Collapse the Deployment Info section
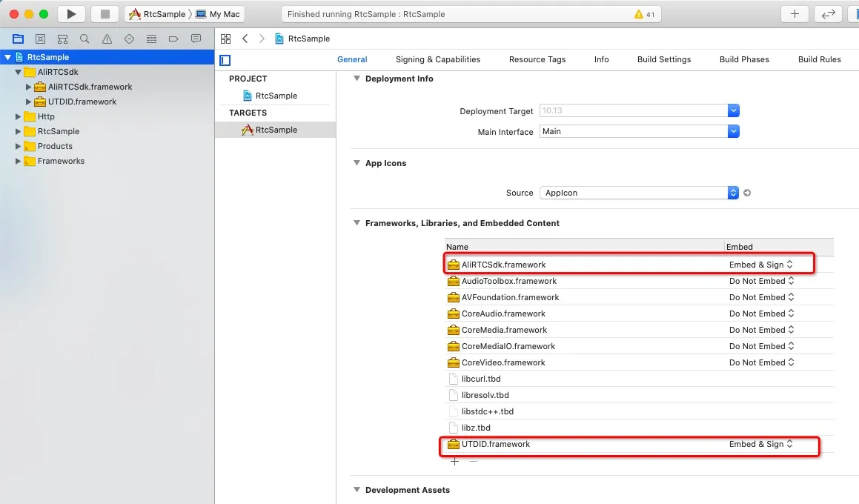The image size is (859, 504). point(356,79)
